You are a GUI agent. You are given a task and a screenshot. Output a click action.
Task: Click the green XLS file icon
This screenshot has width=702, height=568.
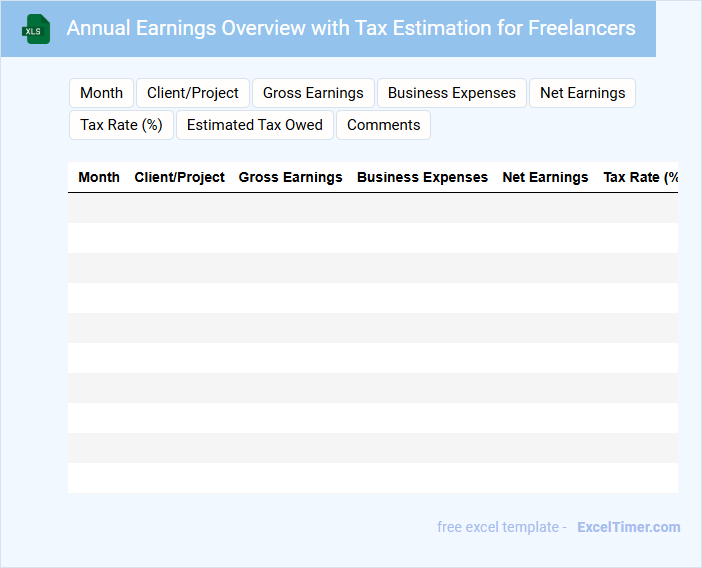coord(36,29)
